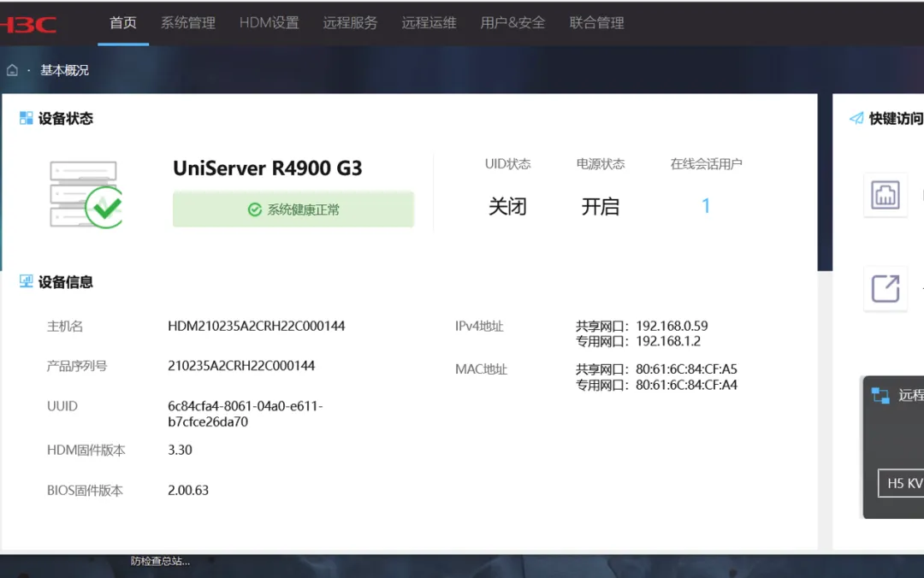Select the dedicated port IPv4 192.168.1.2
The height and width of the screenshot is (578, 924).
click(x=668, y=341)
